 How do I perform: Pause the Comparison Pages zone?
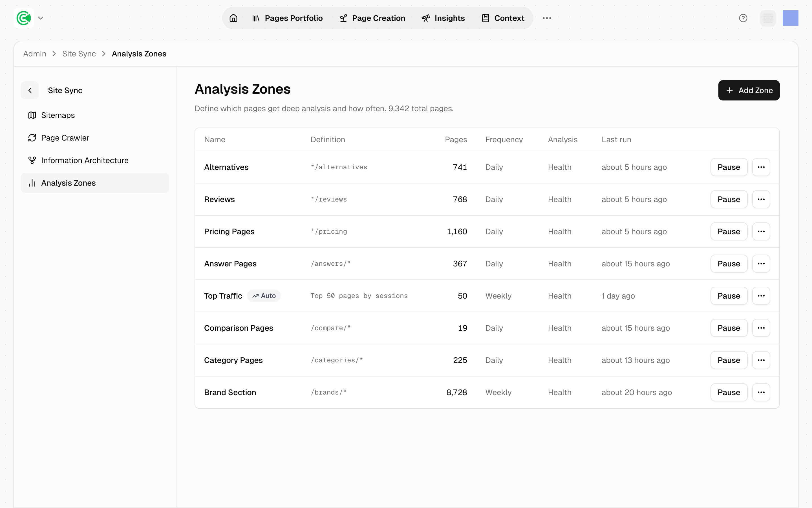729,328
